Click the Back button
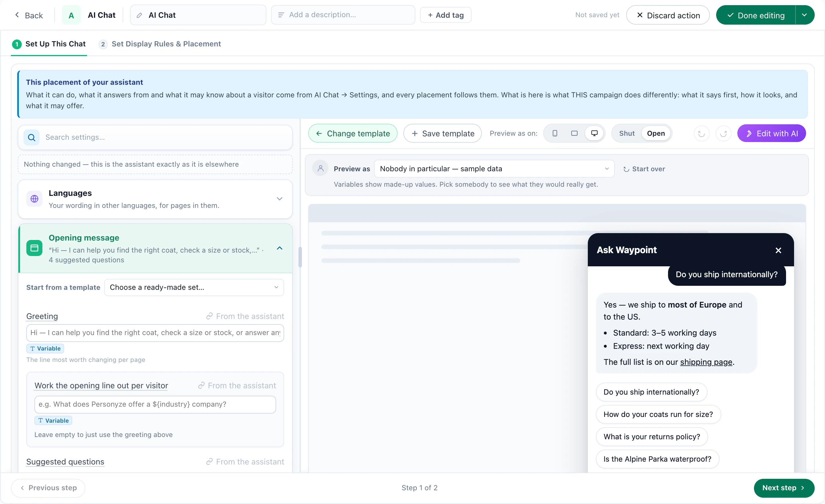 pyautogui.click(x=29, y=15)
